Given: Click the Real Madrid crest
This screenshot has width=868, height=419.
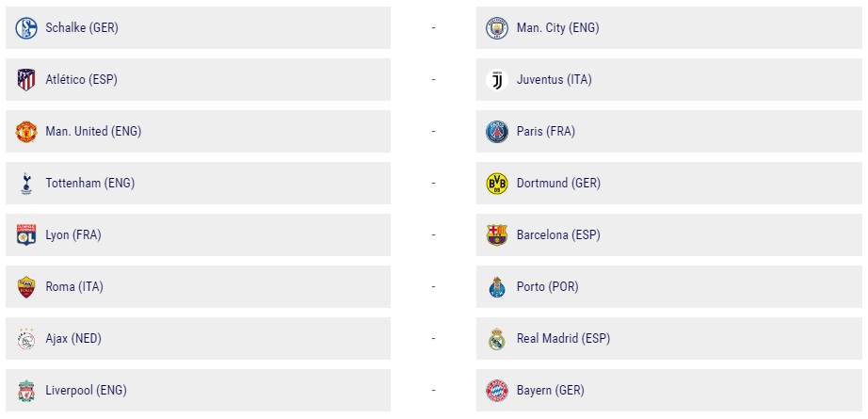Looking at the screenshot, I should tap(497, 339).
